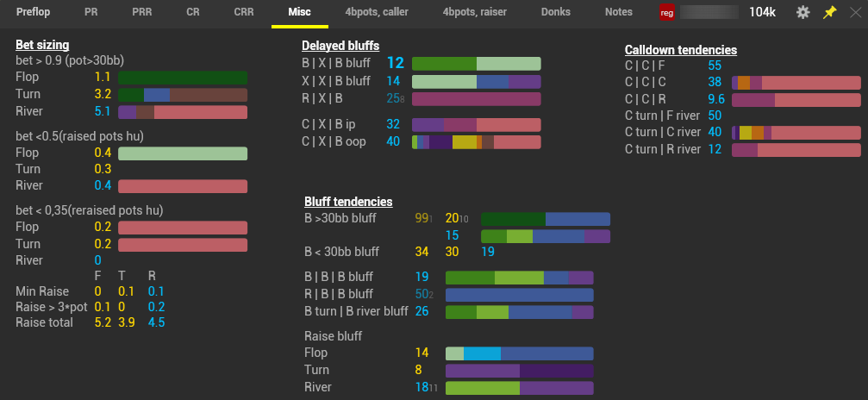Image resolution: width=868 pixels, height=400 pixels.
Task: Click the R | B | B bluff value 50
Action: pyautogui.click(x=422, y=295)
